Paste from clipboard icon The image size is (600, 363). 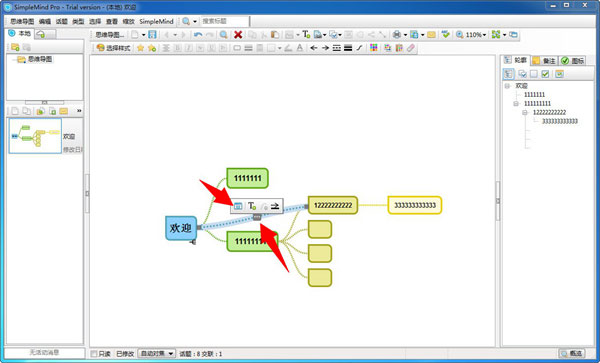coord(275,35)
